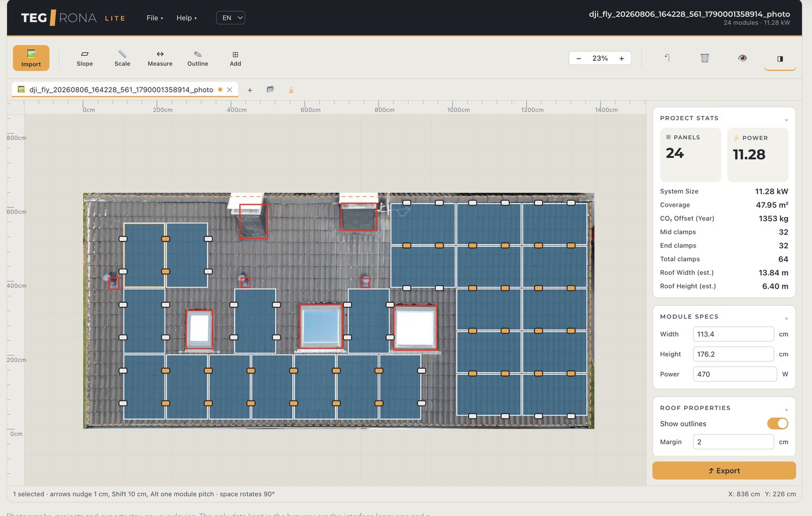The image size is (812, 516).
Task: Select the rightmost white skylight obstacle
Action: pyautogui.click(x=416, y=327)
